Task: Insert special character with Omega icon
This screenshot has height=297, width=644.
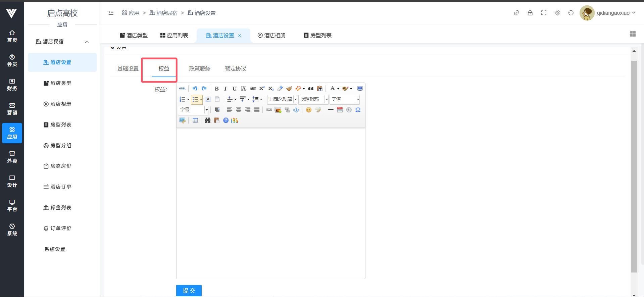Action: [358, 110]
